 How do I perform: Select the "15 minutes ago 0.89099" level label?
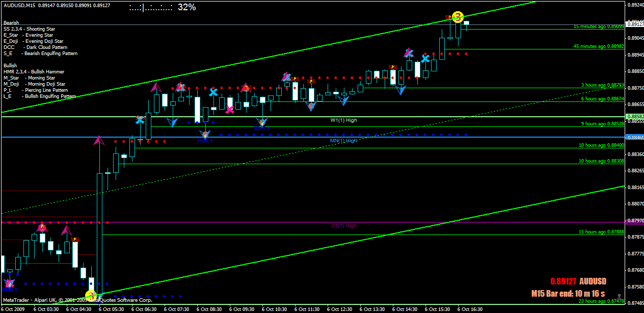599,26
